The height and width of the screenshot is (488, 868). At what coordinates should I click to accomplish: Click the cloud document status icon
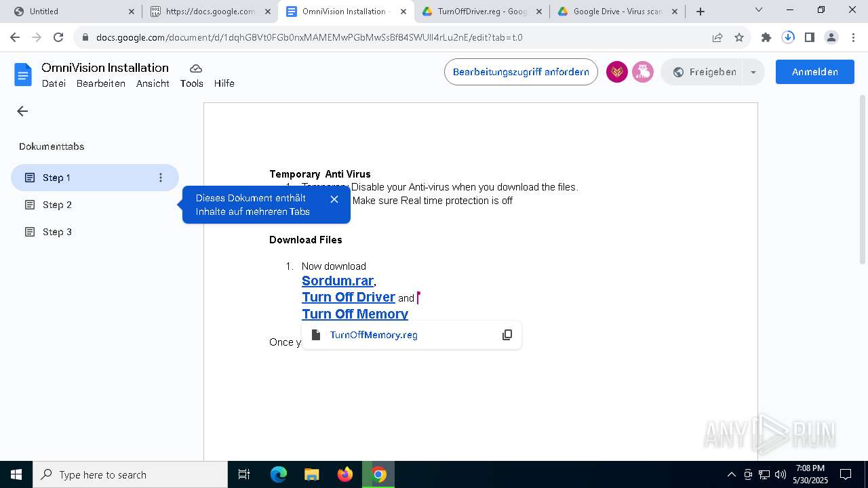click(196, 68)
